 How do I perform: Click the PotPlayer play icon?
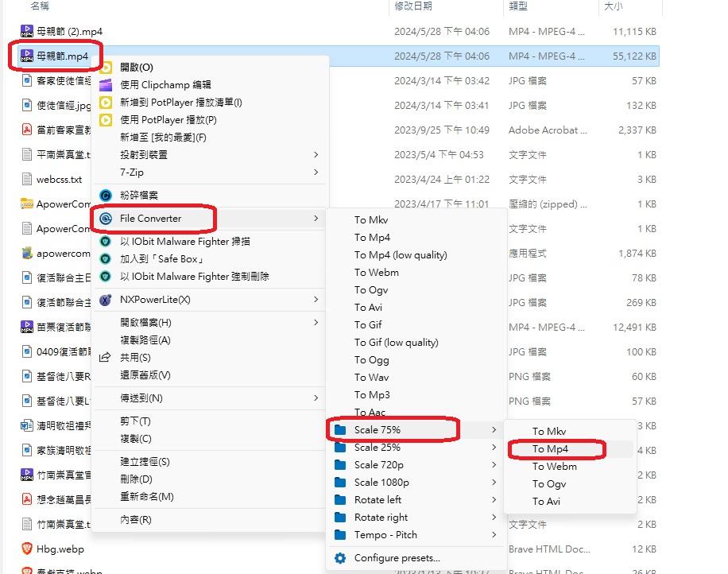[x=106, y=120]
